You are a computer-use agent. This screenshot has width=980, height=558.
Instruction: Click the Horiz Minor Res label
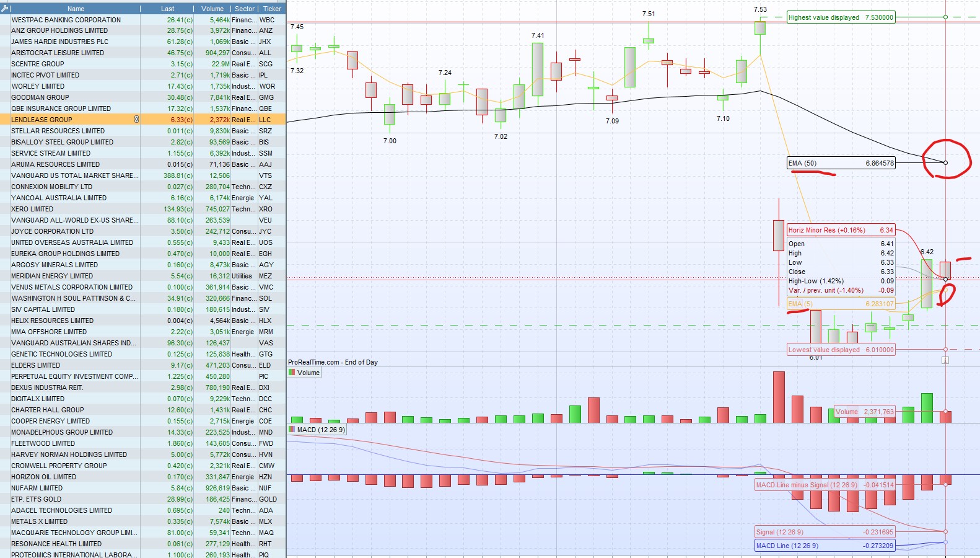coord(841,230)
